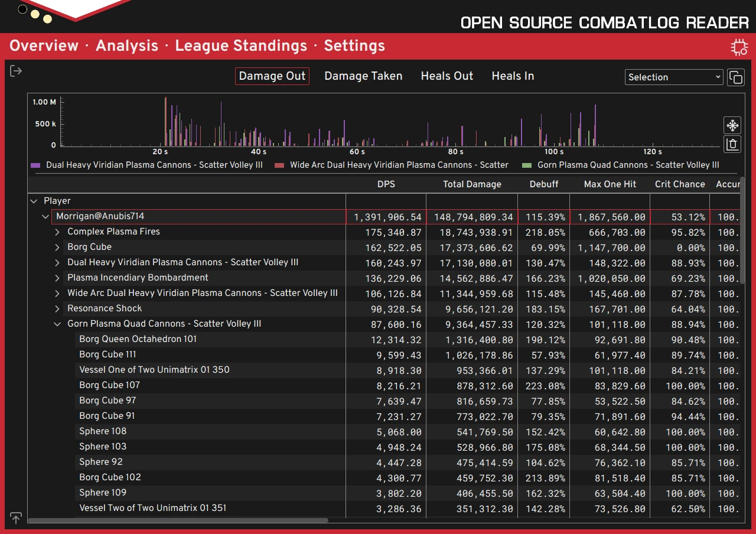Open League Standings from the menu bar
The image size is (756, 534).
click(x=241, y=45)
